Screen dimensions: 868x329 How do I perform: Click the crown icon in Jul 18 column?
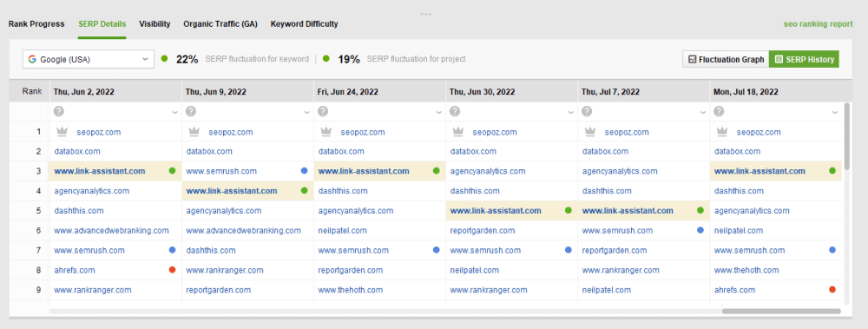click(x=722, y=132)
